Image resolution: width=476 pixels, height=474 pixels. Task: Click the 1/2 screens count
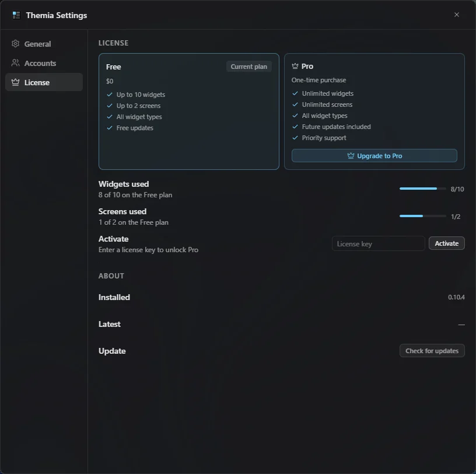(456, 217)
